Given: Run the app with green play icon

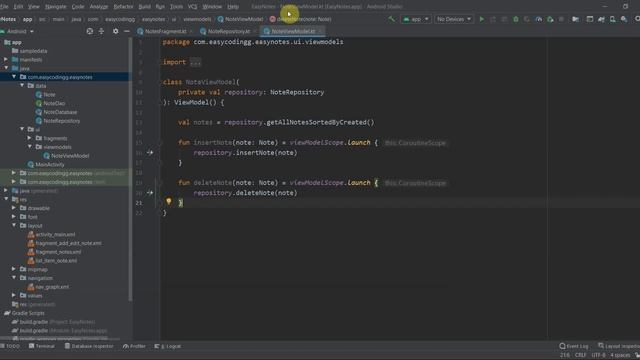Looking at the screenshot, I should pos(482,19).
